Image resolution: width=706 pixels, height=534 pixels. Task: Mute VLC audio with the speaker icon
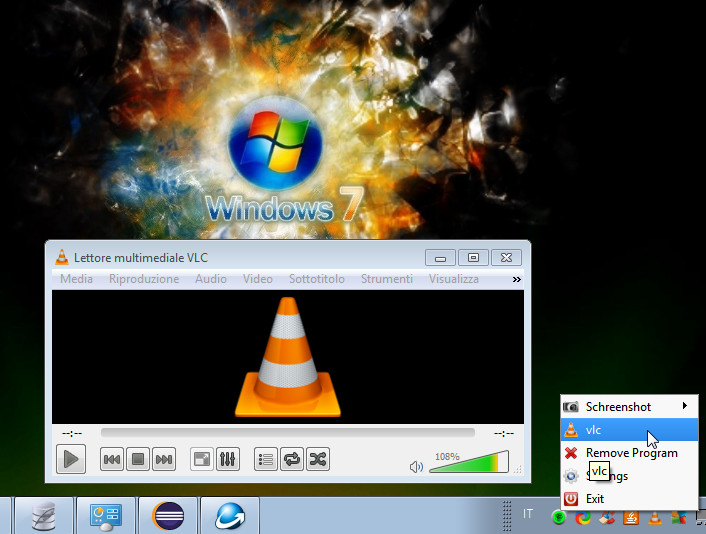tap(416, 467)
